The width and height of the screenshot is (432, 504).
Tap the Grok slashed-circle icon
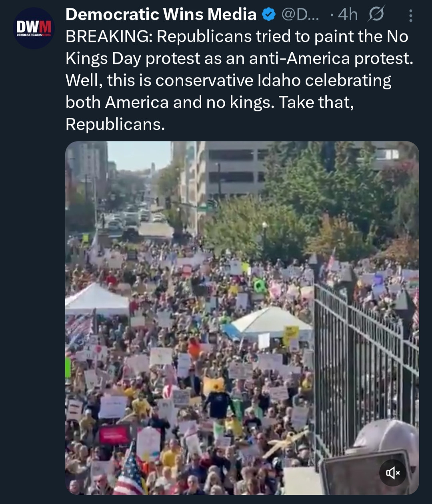click(376, 15)
